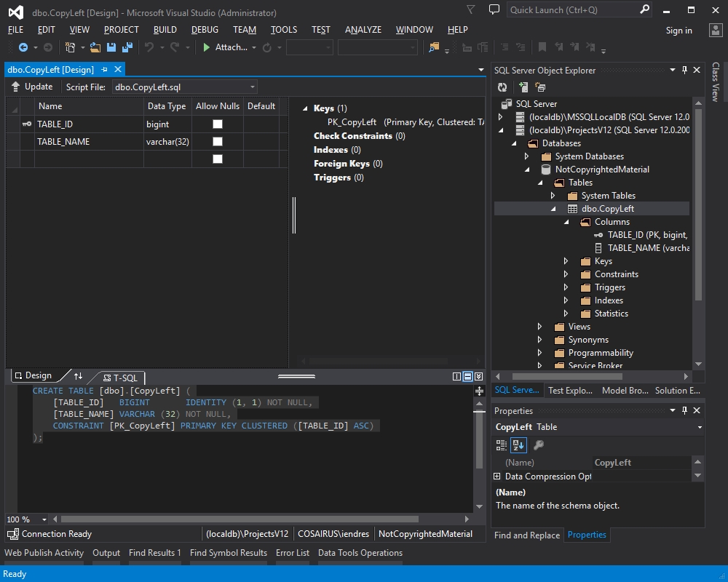Click the swap panes arrows icon
Image resolution: width=728 pixels, height=582 pixels.
pyautogui.click(x=79, y=376)
